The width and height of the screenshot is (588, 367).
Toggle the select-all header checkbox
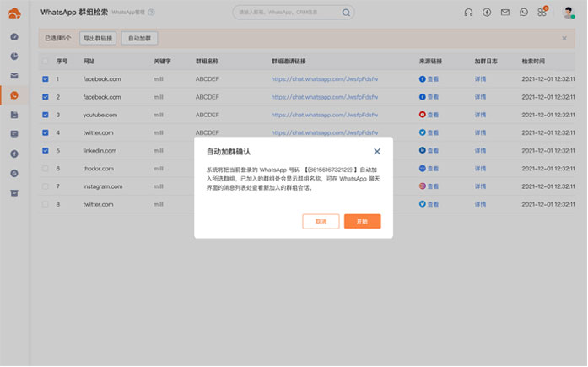tap(45, 61)
